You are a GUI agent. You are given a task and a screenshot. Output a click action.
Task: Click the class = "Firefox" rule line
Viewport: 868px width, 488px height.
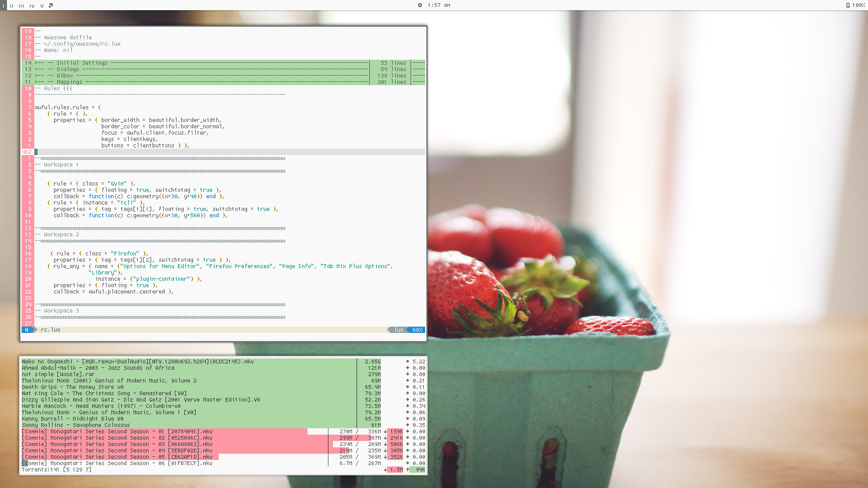click(99, 254)
